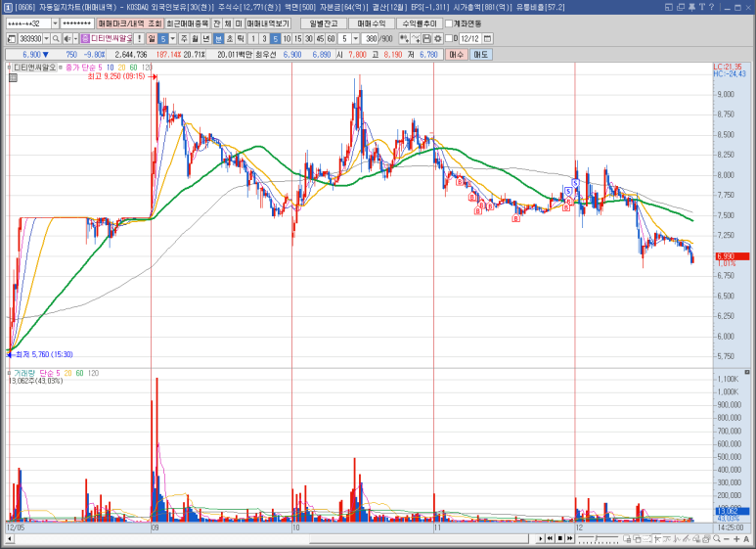The height and width of the screenshot is (549, 756).
Task: Open the stock code 383930 dropdown
Action: 46,38
